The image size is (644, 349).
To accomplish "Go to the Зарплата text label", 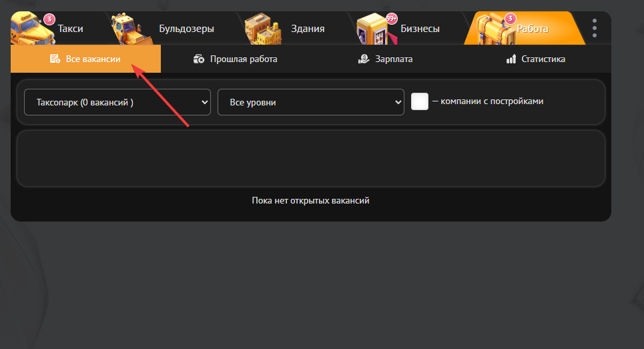I will 394,59.
